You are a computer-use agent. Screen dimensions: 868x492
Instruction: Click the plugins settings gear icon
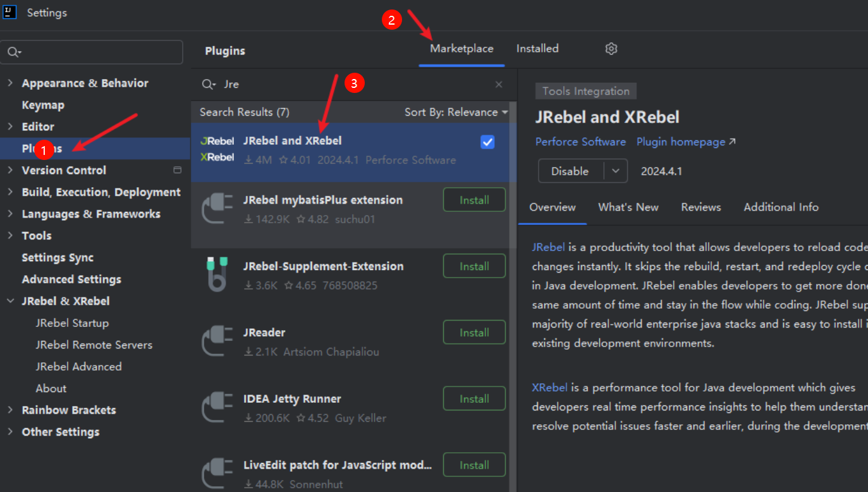(611, 49)
